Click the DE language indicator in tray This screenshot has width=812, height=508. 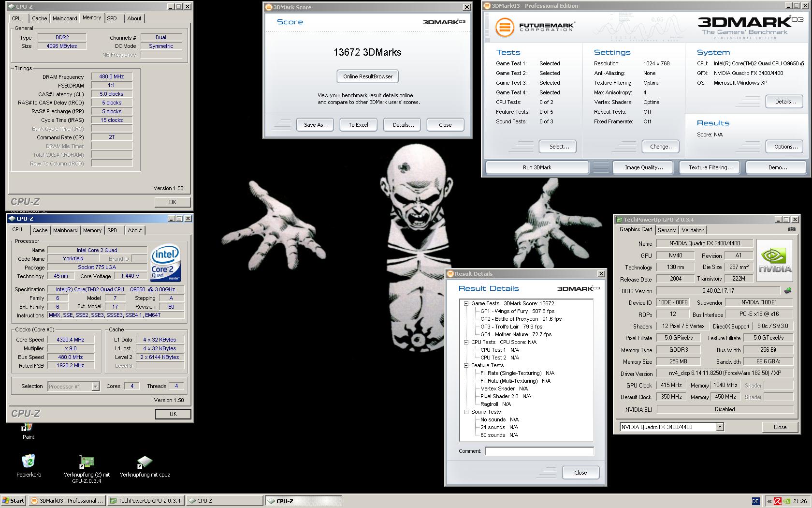click(x=755, y=501)
